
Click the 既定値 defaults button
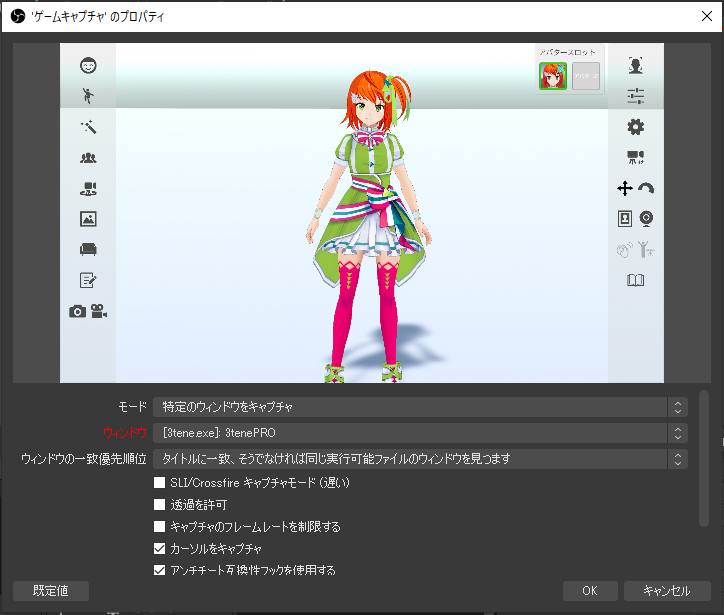51,591
